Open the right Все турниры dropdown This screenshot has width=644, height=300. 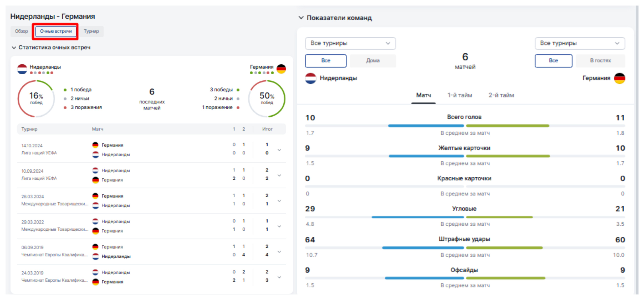point(580,43)
